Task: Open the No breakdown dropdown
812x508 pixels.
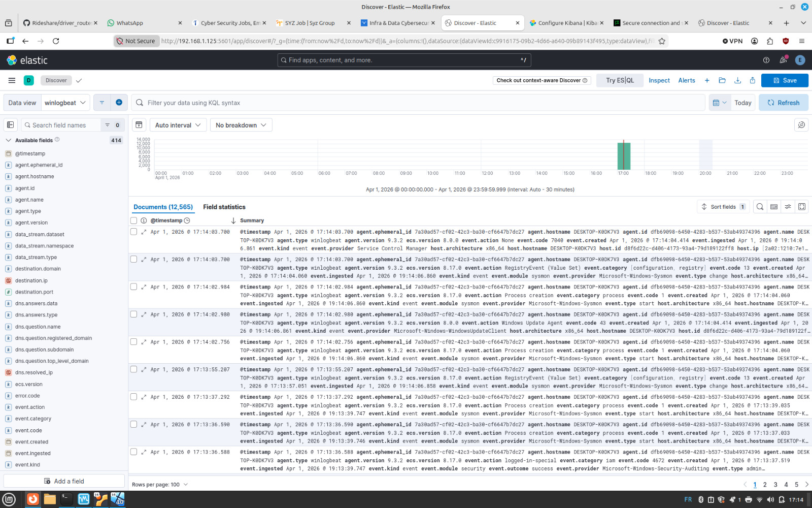Action: point(241,124)
